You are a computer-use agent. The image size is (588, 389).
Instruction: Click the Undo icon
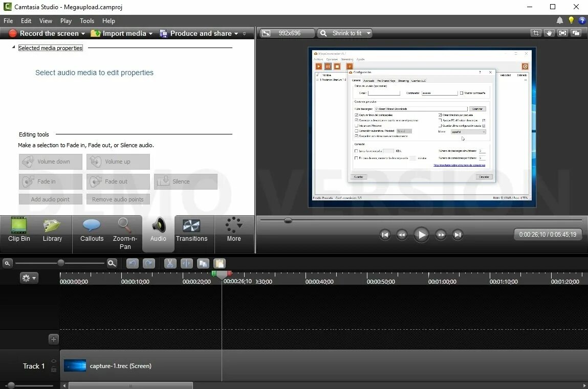pos(132,263)
